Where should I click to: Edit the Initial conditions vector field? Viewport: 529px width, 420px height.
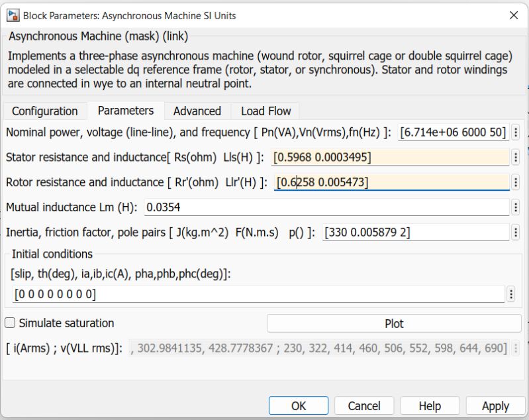258,294
